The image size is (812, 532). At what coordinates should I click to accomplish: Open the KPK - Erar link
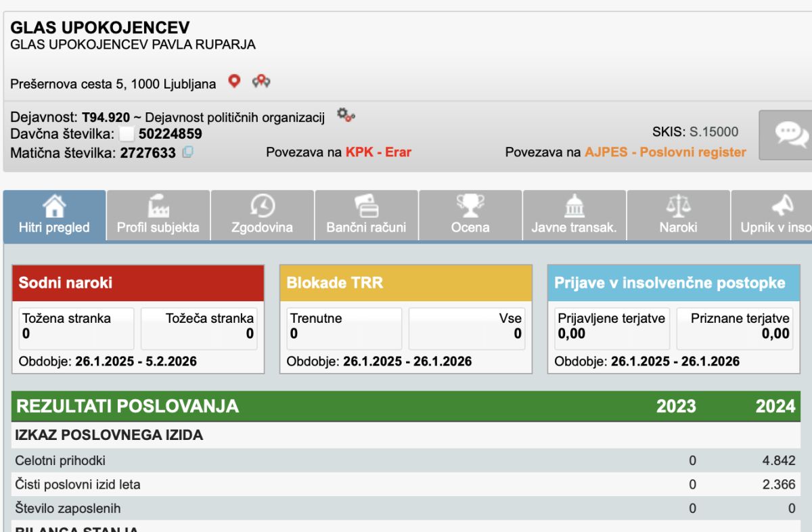click(378, 152)
